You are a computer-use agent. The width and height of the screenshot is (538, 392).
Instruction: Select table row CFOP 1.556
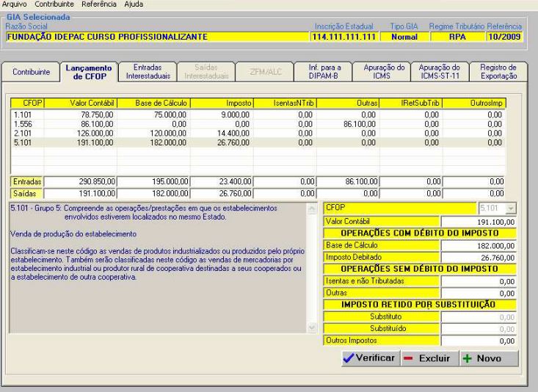(x=258, y=124)
